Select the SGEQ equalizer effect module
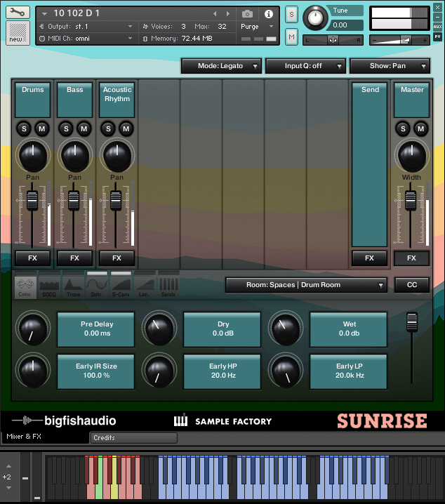The width and height of the screenshot is (445, 504). pyautogui.click(x=49, y=287)
